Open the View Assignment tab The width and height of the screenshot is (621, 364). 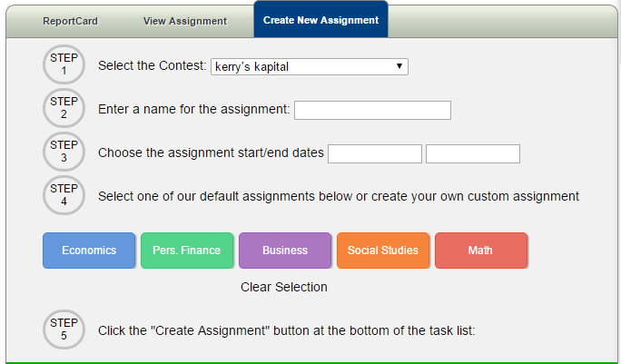[185, 20]
